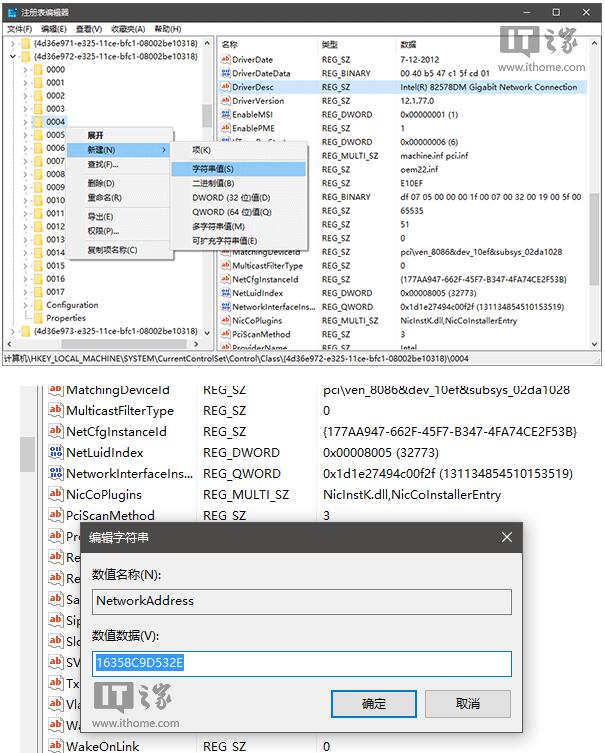Click the MulticastFilterType value icon
Screen dimensions: 605x753
click(x=225, y=267)
